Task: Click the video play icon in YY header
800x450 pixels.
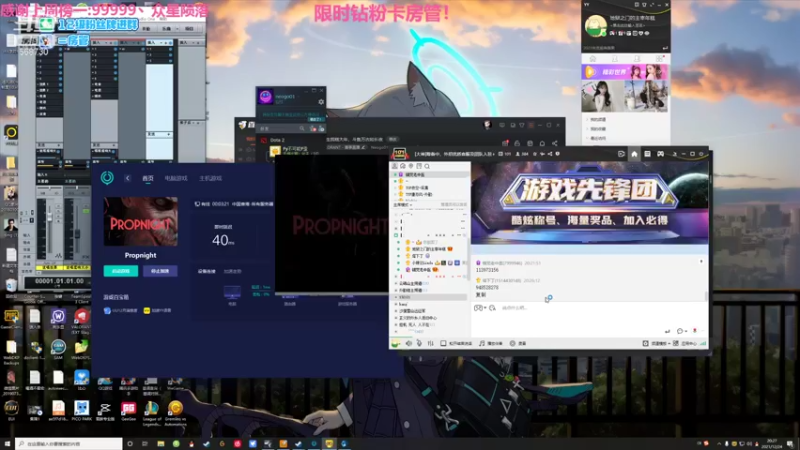Action: 621,154
